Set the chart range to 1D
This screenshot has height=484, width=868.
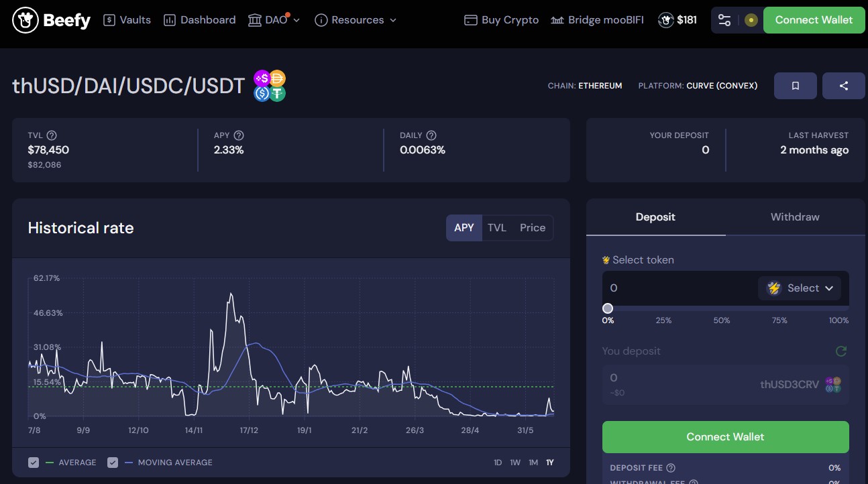498,463
